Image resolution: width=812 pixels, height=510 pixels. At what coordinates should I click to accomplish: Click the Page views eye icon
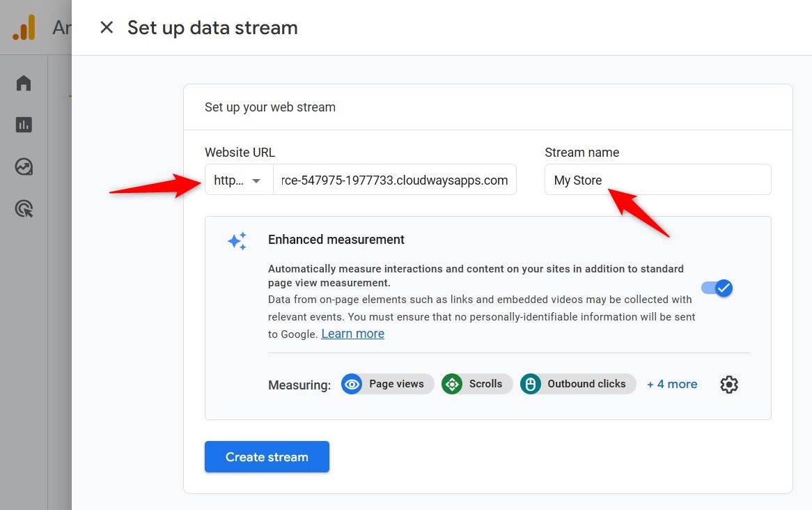point(352,384)
